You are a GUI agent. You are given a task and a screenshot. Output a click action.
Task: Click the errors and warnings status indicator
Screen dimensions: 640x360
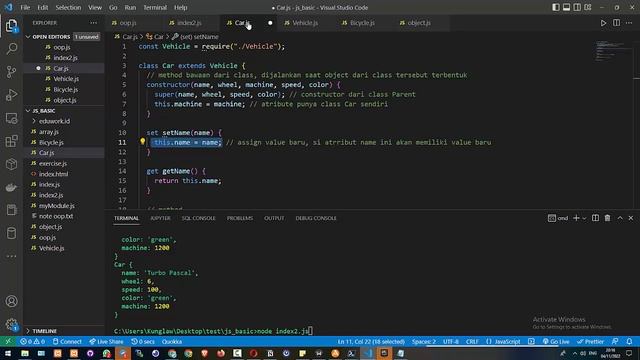tap(32, 341)
